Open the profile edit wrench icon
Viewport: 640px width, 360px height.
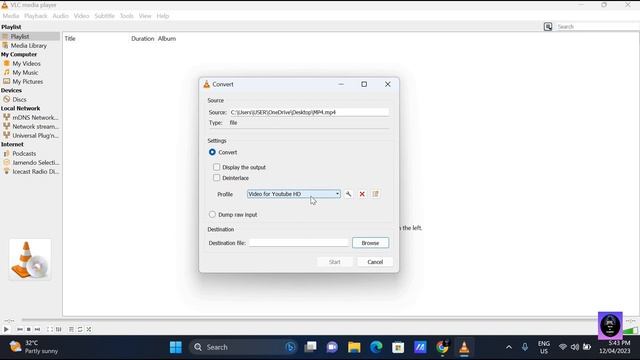coord(348,194)
